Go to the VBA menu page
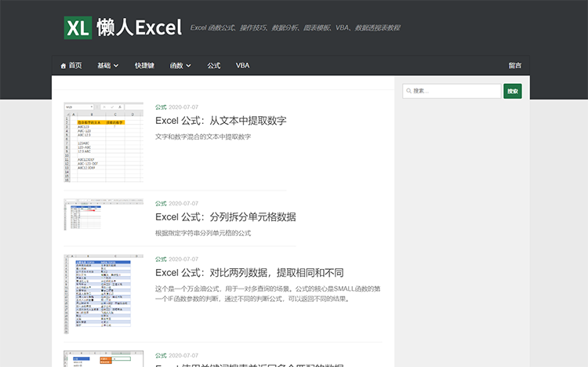The width and height of the screenshot is (588, 367). point(243,66)
